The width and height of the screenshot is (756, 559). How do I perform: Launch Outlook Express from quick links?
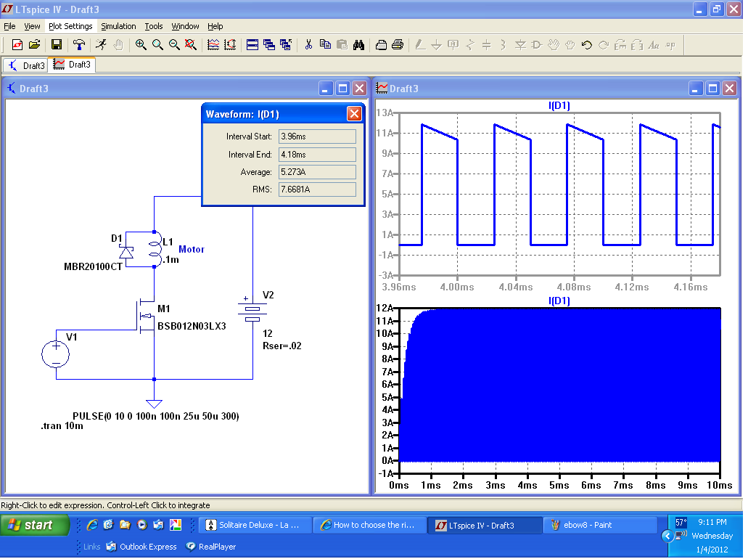tap(141, 547)
